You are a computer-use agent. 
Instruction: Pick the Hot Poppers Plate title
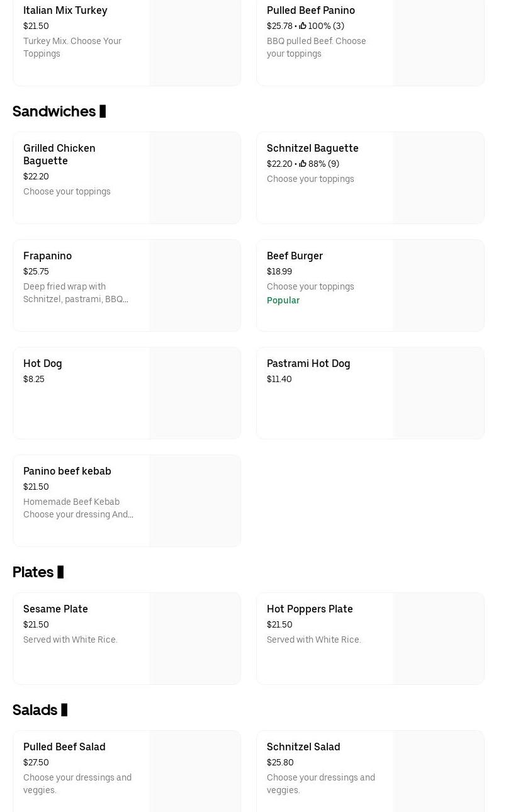pyautogui.click(x=310, y=609)
